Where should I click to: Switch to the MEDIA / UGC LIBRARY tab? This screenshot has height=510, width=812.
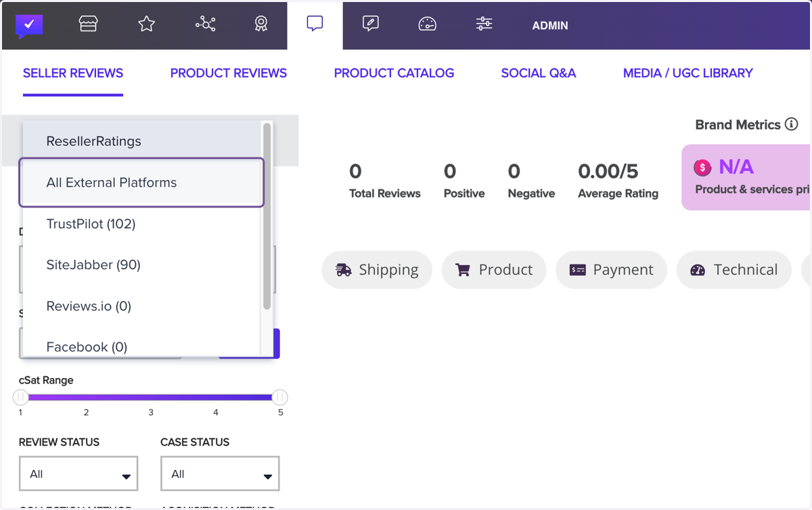[x=688, y=73]
